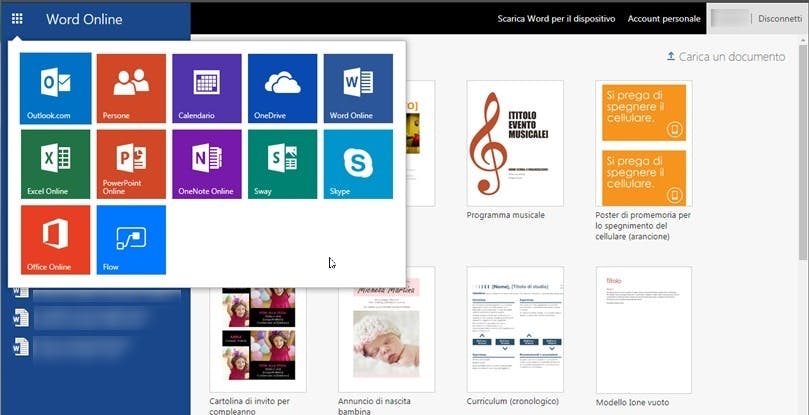The image size is (809, 415).
Task: Open the Calendario tile
Action: (207, 88)
